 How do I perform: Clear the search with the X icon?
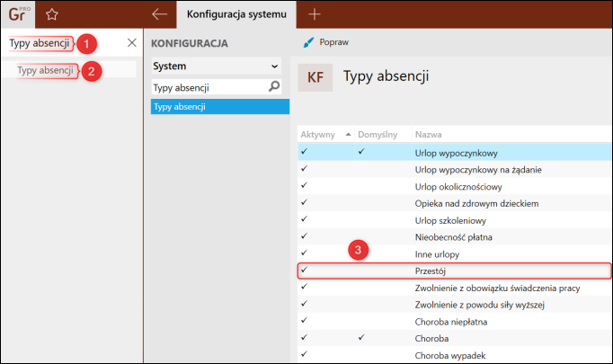pos(132,42)
